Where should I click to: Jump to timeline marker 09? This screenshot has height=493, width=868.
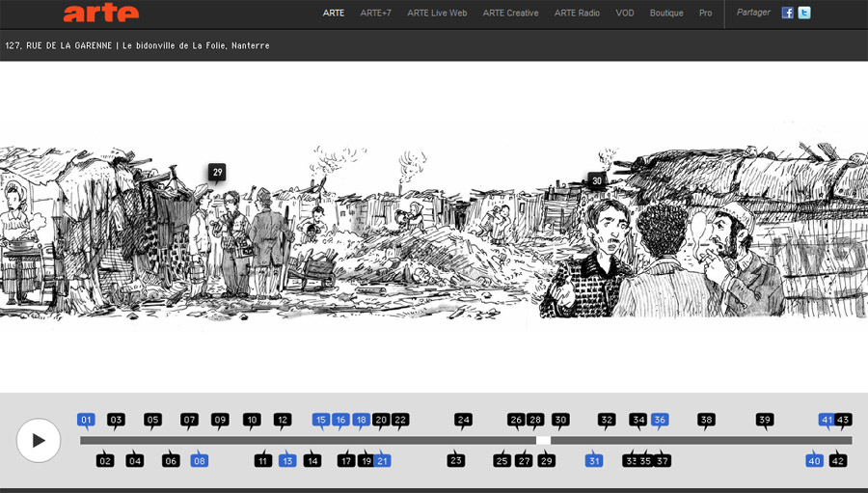point(220,420)
